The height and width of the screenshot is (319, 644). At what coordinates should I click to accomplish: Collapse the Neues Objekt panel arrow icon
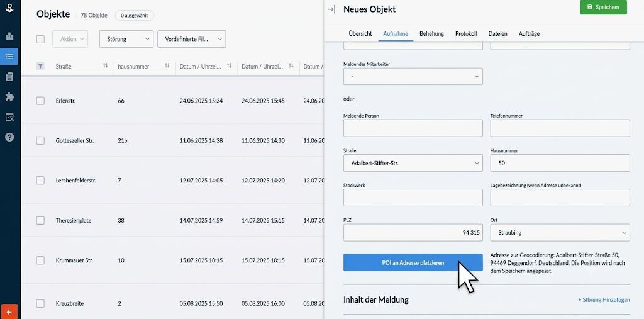click(x=331, y=9)
